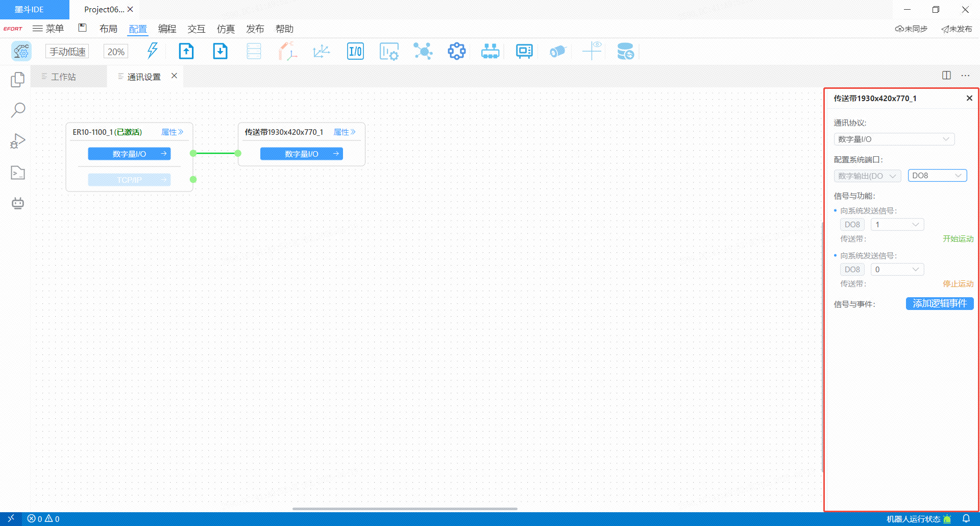The width and height of the screenshot is (980, 526).
Task: Click the database sync toolbar icon
Action: tap(625, 52)
